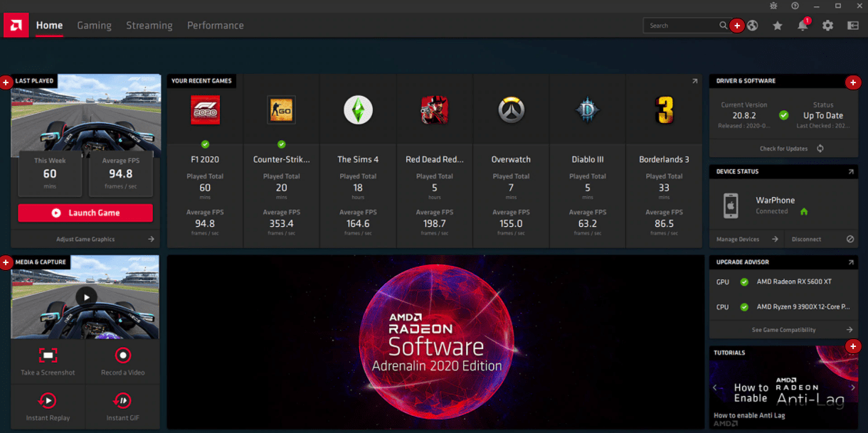Open the Performance tab
Viewport: 868px width, 433px height.
[216, 26]
